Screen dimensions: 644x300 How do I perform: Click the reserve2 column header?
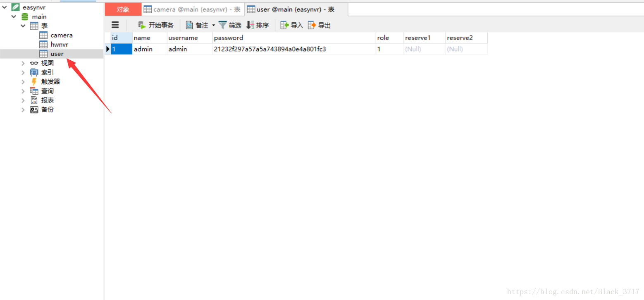(x=467, y=38)
